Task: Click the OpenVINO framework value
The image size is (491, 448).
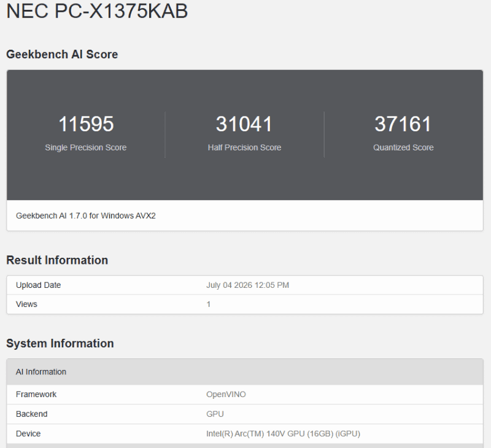Action: 226,395
